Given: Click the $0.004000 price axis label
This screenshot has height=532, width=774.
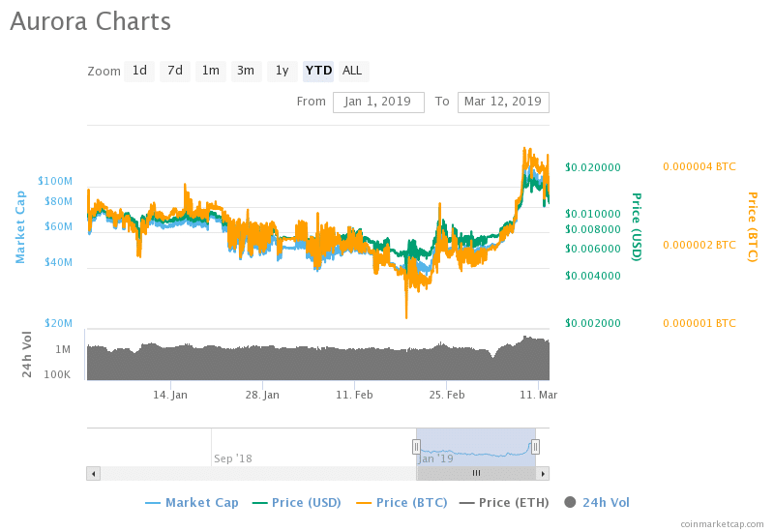Looking at the screenshot, I should 593,276.
